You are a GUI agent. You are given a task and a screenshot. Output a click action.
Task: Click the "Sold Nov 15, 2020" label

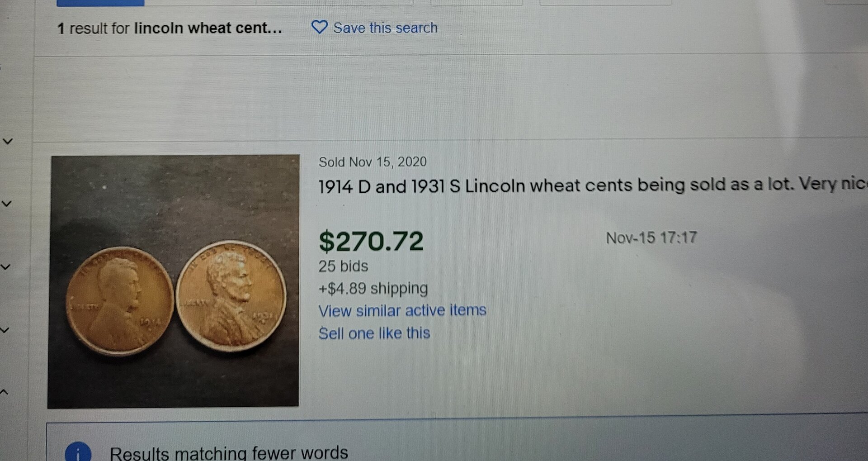click(x=372, y=162)
